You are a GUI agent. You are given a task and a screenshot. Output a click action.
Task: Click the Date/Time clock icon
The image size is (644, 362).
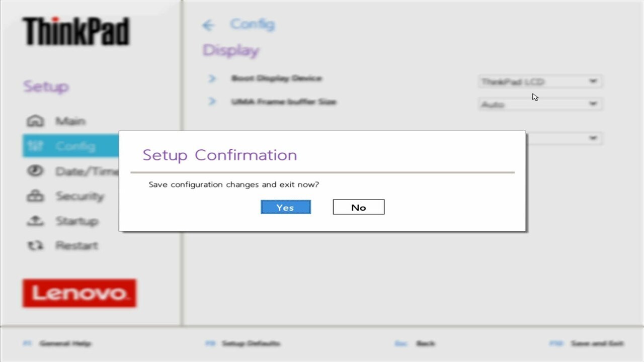(35, 171)
